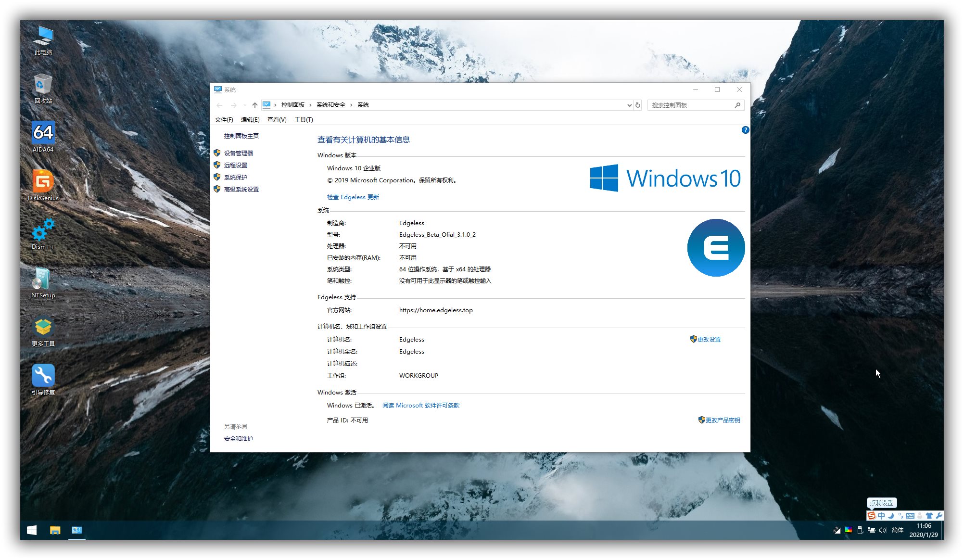This screenshot has height=560, width=964.
Task: Click the 更改设置 link
Action: tap(709, 340)
